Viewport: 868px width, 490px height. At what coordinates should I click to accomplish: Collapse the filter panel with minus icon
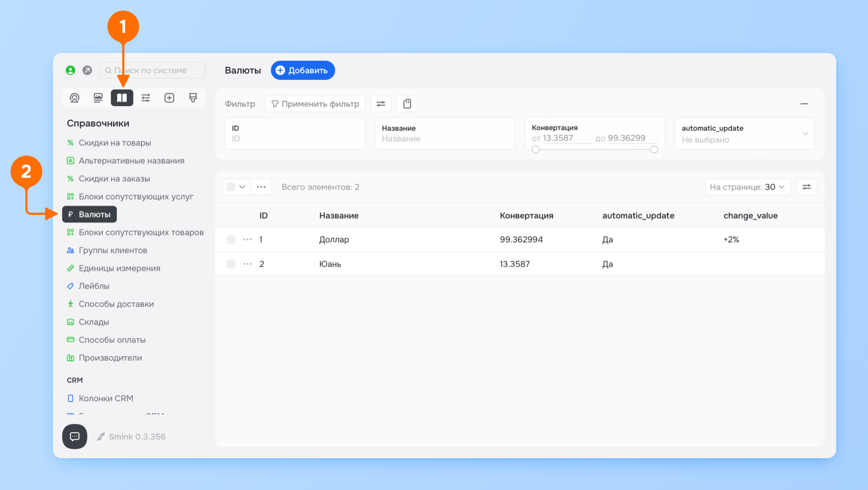click(x=804, y=104)
